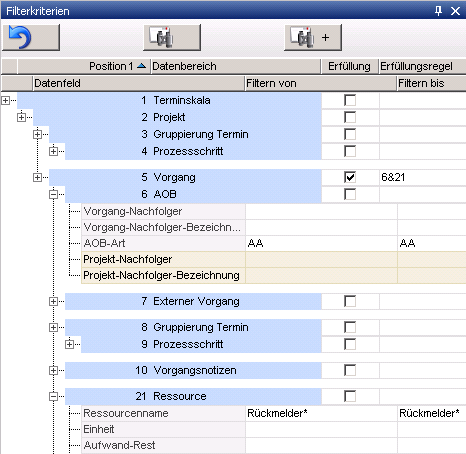
Task: Click the blue undo/reset arrow button
Action: [31, 37]
